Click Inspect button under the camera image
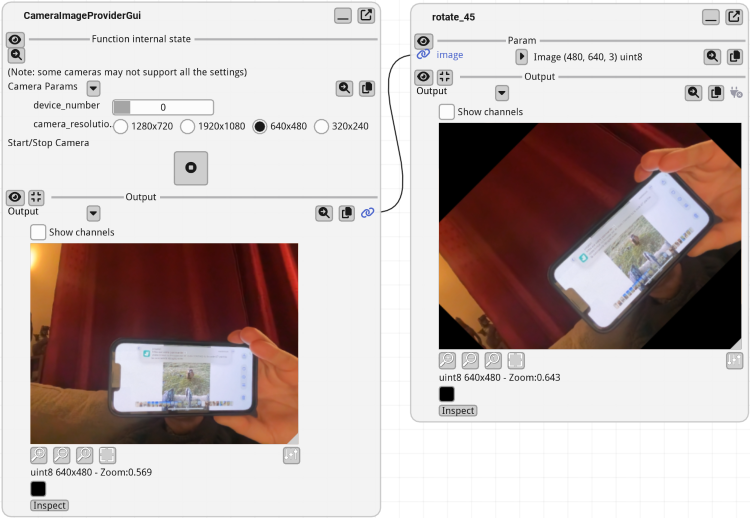 (49, 505)
